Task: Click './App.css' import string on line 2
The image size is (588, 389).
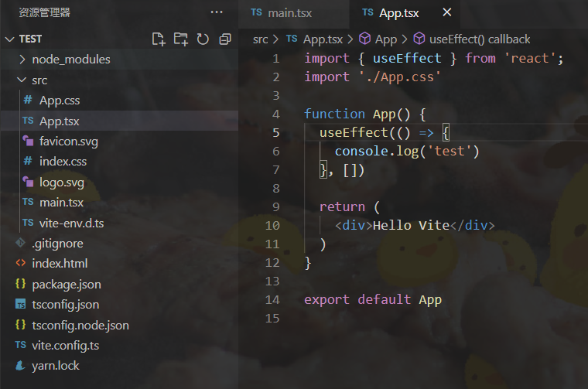Action: click(x=399, y=77)
